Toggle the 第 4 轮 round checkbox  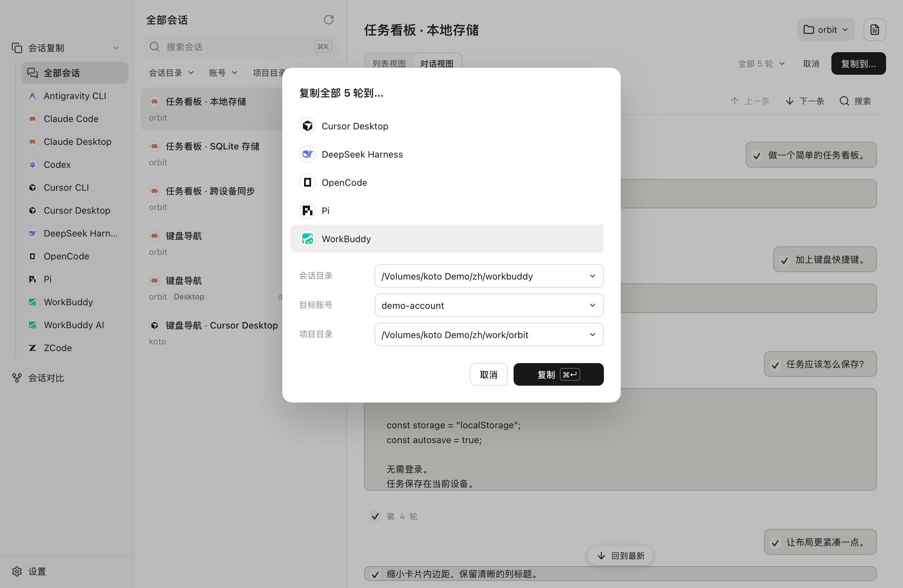click(375, 516)
